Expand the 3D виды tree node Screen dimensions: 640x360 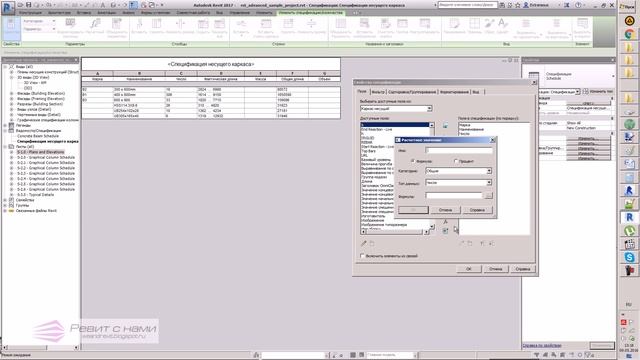pyautogui.click(x=12, y=77)
